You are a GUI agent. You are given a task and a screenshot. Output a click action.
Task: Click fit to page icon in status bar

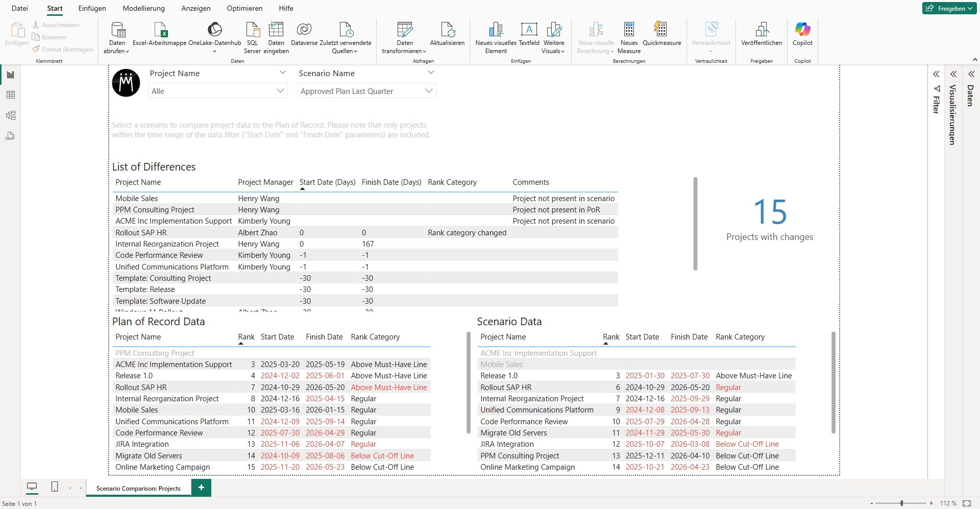(967, 503)
